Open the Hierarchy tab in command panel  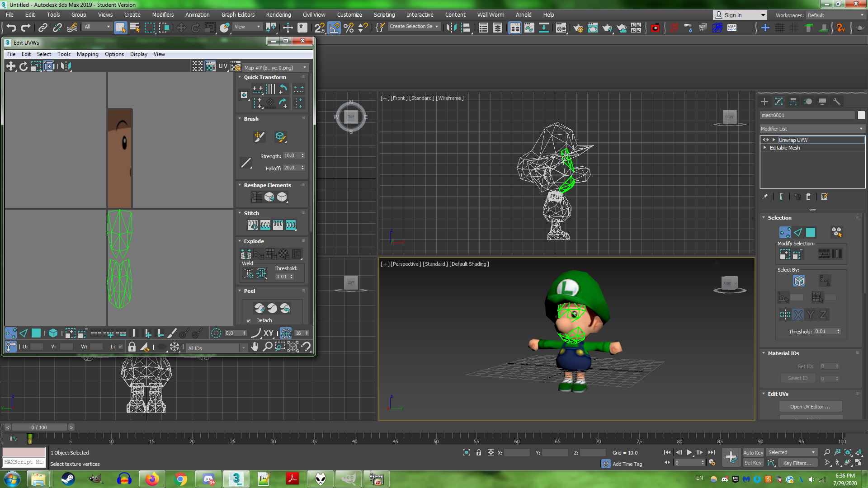click(x=793, y=102)
